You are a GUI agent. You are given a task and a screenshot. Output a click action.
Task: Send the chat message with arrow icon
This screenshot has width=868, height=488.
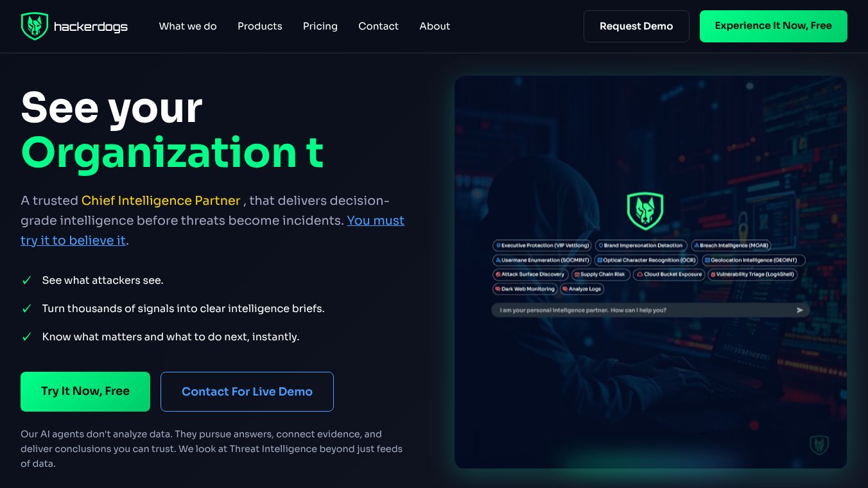point(800,309)
